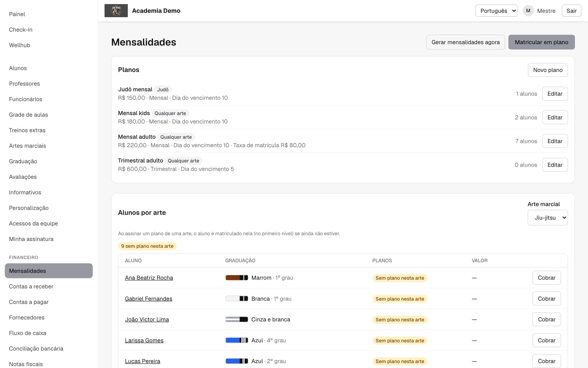Click the Academia Demo logo image
The width and height of the screenshot is (588, 368).
click(x=116, y=11)
